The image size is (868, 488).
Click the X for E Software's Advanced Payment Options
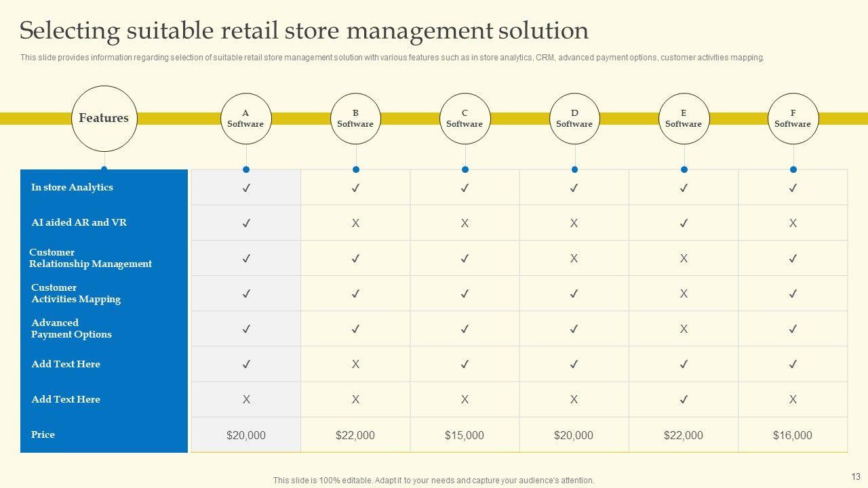pos(684,329)
